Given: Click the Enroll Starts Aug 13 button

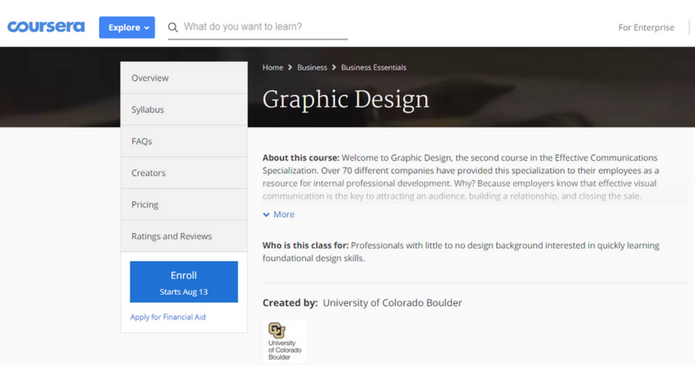Looking at the screenshot, I should (x=184, y=282).
